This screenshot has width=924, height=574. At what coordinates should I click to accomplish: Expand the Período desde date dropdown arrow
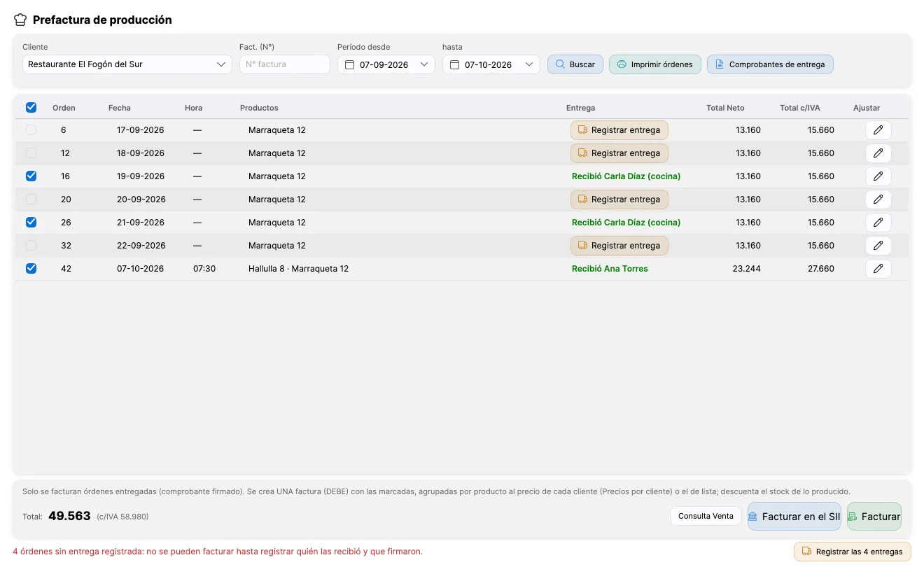pyautogui.click(x=424, y=64)
